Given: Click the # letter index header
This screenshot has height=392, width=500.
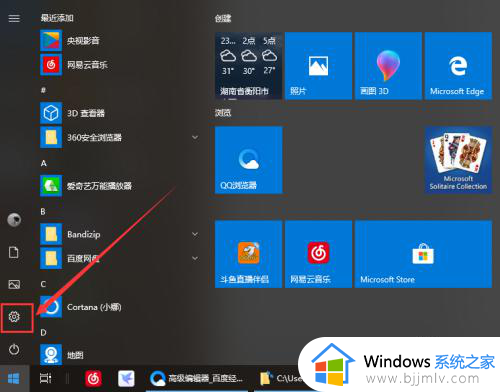Looking at the screenshot, I should tap(43, 90).
